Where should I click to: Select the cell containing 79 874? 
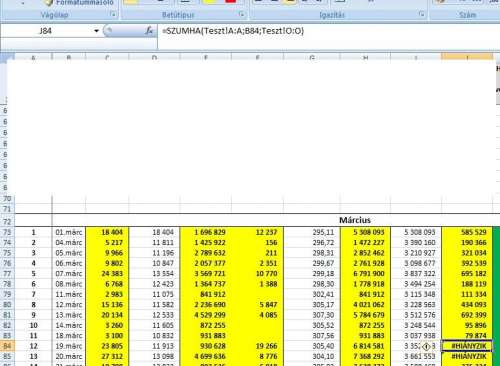click(x=467, y=336)
